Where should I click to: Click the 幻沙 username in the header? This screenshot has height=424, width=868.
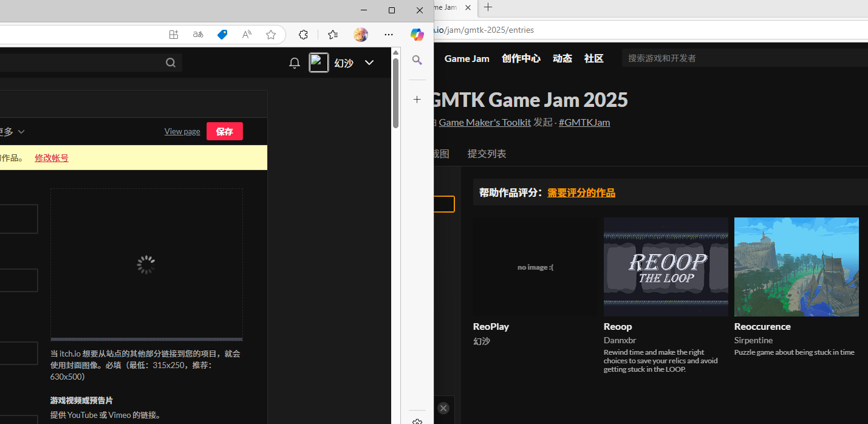click(344, 63)
